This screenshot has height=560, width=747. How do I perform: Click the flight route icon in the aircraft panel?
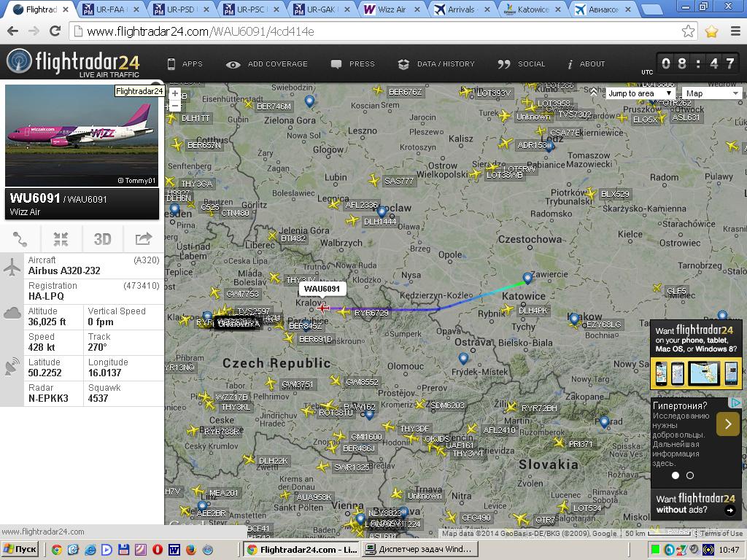[20, 239]
